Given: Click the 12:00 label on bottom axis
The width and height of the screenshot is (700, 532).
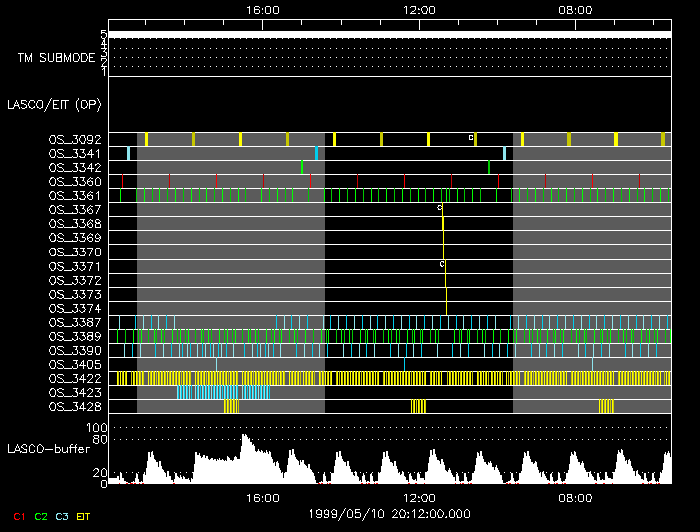Looking at the screenshot, I should (418, 497).
